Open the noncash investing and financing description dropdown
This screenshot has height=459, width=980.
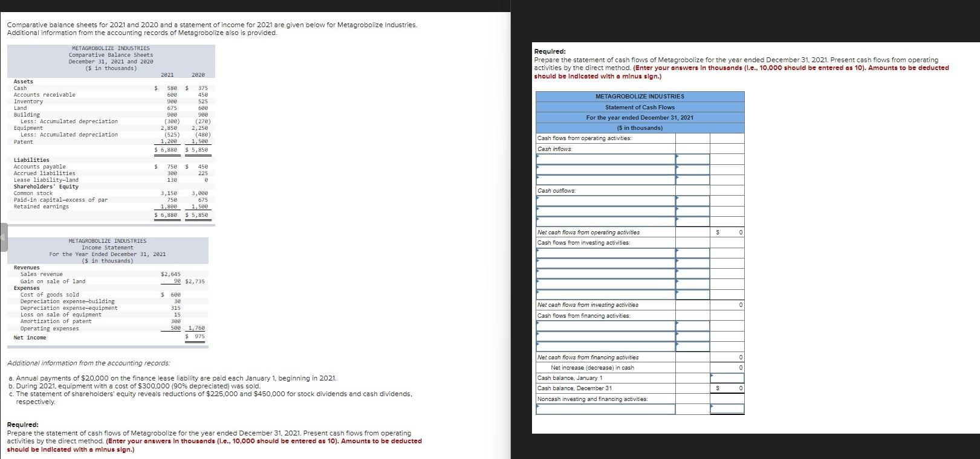point(606,409)
